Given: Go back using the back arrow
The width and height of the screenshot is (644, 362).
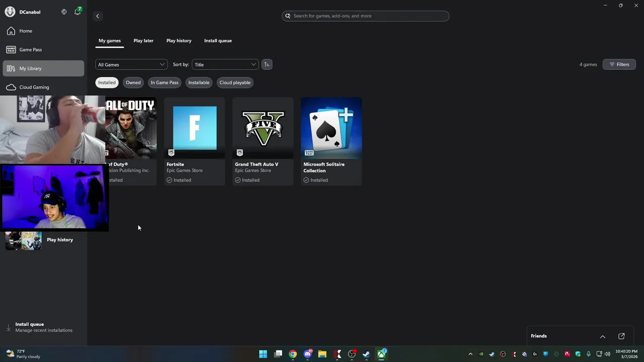Looking at the screenshot, I should pyautogui.click(x=98, y=16).
